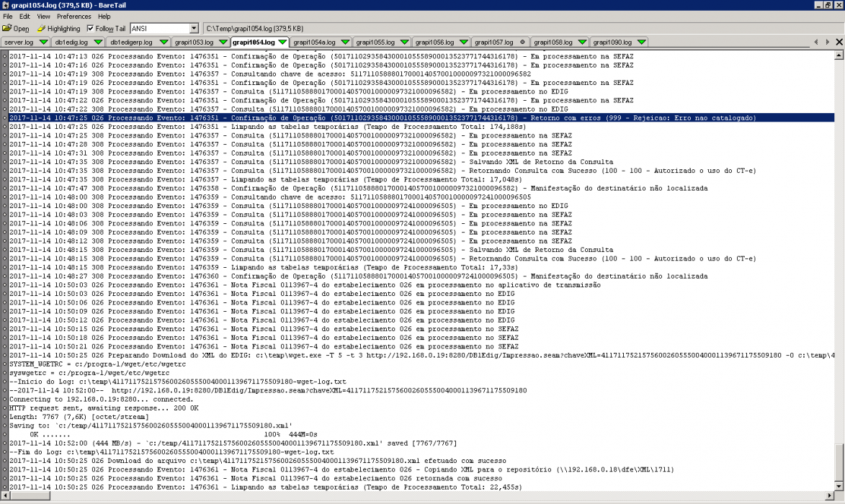845x504 pixels.
Task: Select the 10:47:35 'Salvando XML de Retorno da Consulta' line
Action: point(311,161)
